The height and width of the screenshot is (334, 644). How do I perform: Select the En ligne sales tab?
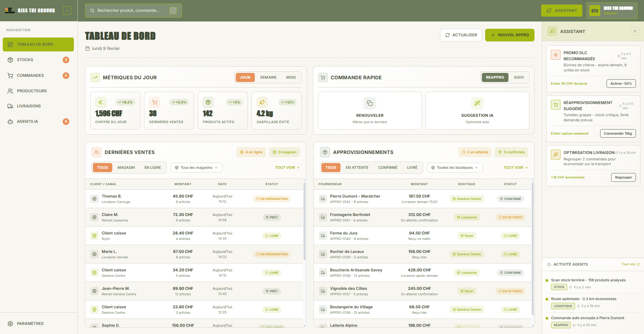pos(153,168)
